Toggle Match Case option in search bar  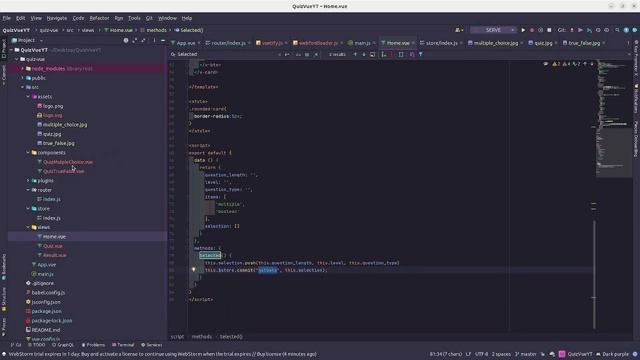(x=298, y=54)
